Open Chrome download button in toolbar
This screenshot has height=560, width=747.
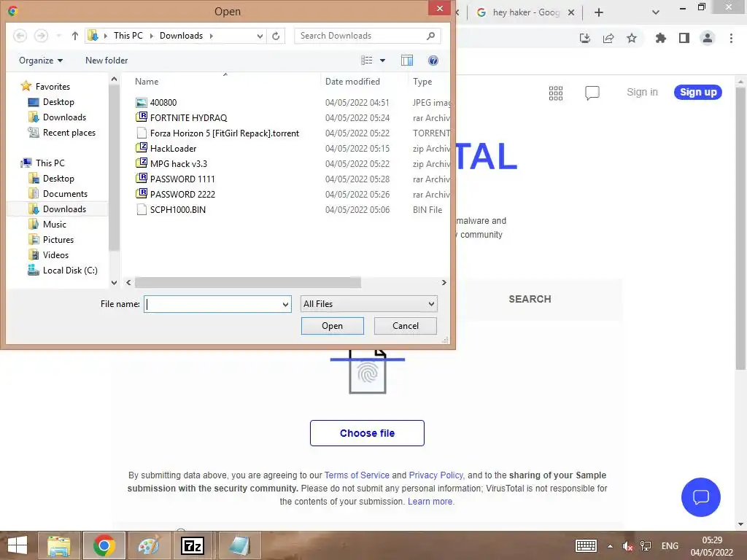click(584, 38)
